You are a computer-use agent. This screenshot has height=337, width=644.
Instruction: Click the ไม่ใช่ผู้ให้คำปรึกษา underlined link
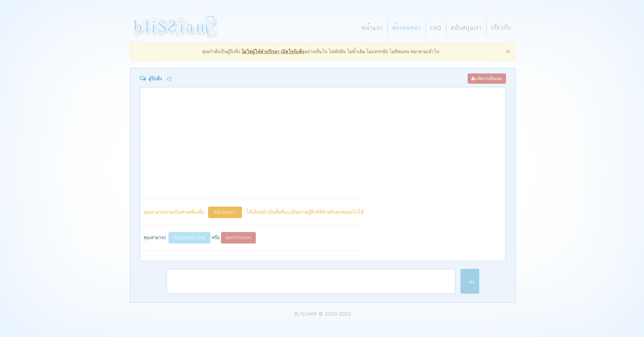(x=260, y=51)
